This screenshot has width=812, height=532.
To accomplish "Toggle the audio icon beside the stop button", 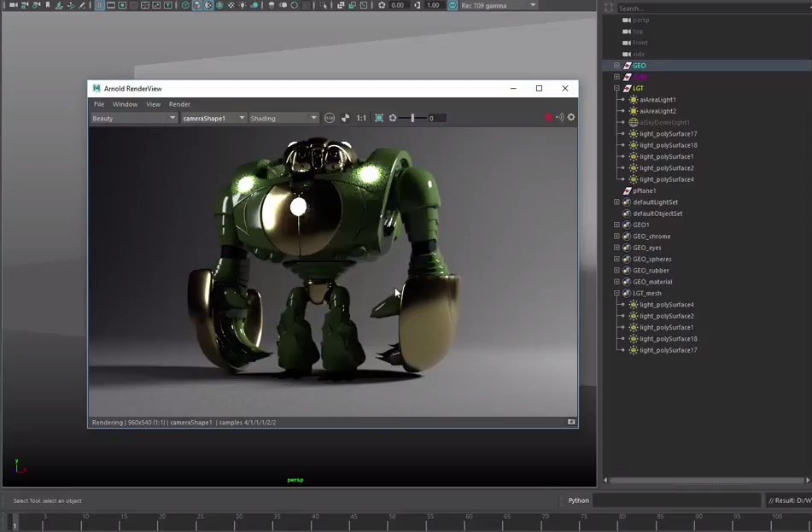I will (560, 118).
